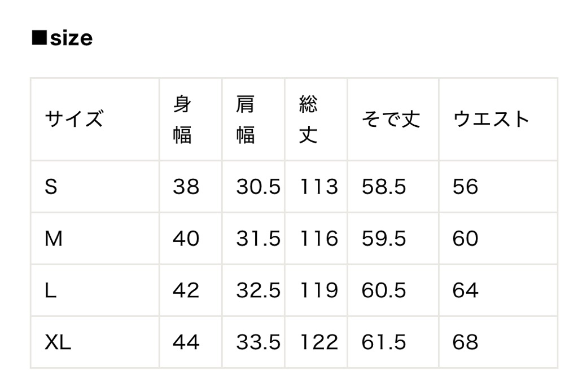Viewport: 578px width, 392px height.
Task: Select the waist value 56
Action: click(x=465, y=187)
